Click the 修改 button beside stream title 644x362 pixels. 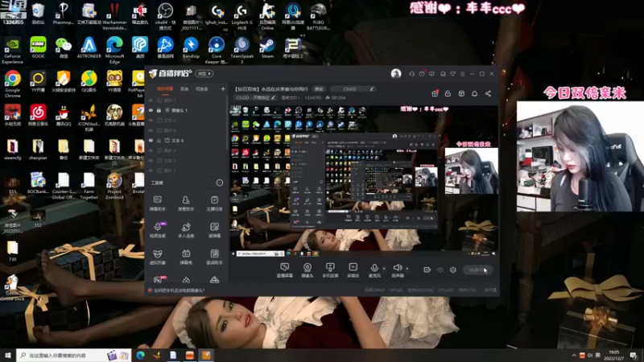tap(319, 88)
